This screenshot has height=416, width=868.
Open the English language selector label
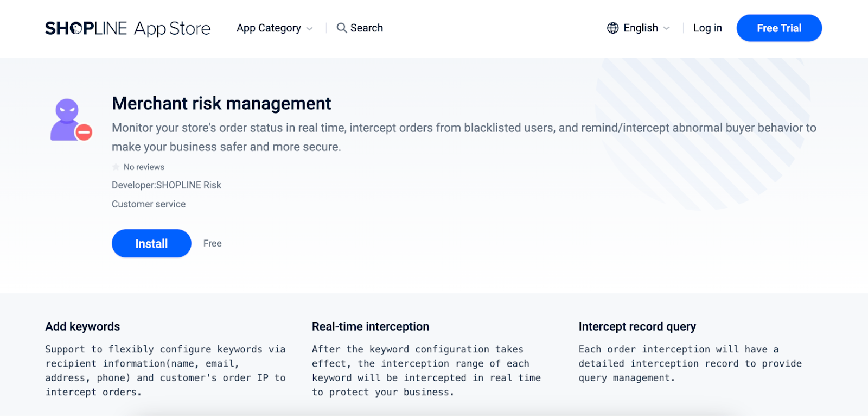[x=640, y=28]
